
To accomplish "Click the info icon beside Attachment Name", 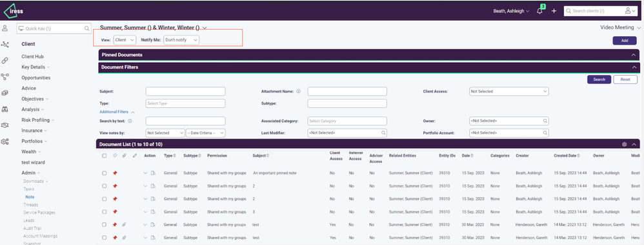I will pos(299,91).
